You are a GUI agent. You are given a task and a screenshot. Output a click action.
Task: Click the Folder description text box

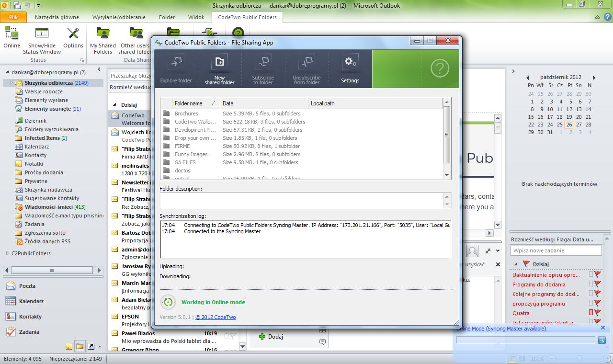(302, 201)
